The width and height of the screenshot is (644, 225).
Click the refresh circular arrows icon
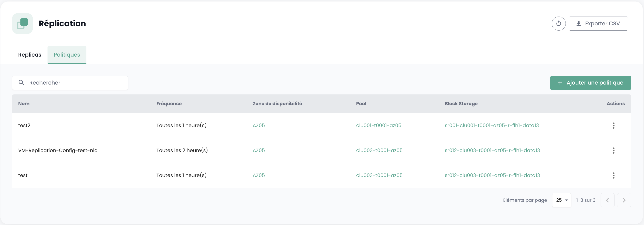click(558, 23)
